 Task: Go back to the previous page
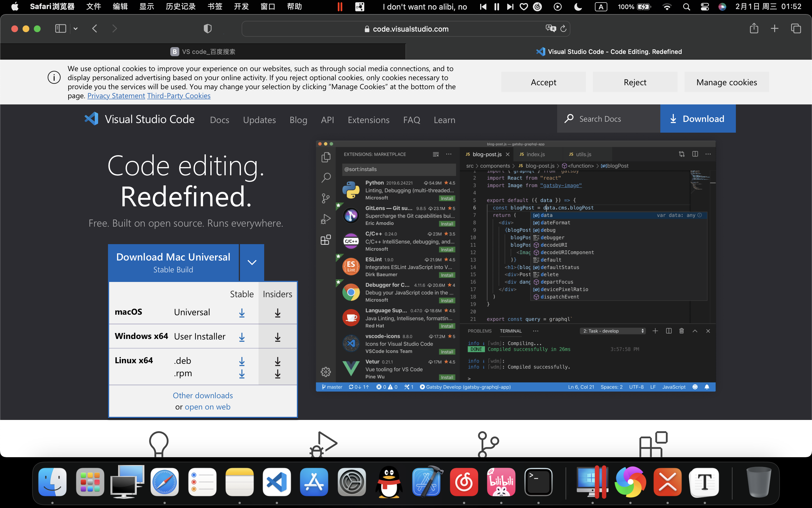[95, 29]
